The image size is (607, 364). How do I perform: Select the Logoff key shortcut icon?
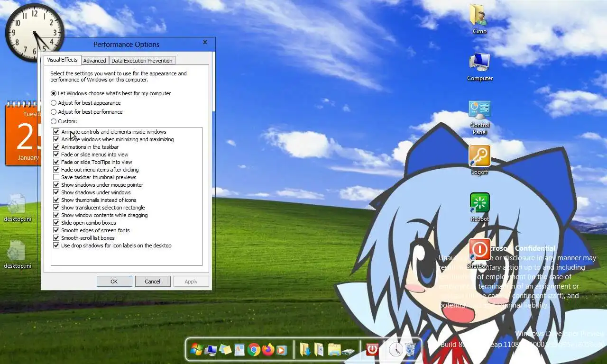click(479, 160)
